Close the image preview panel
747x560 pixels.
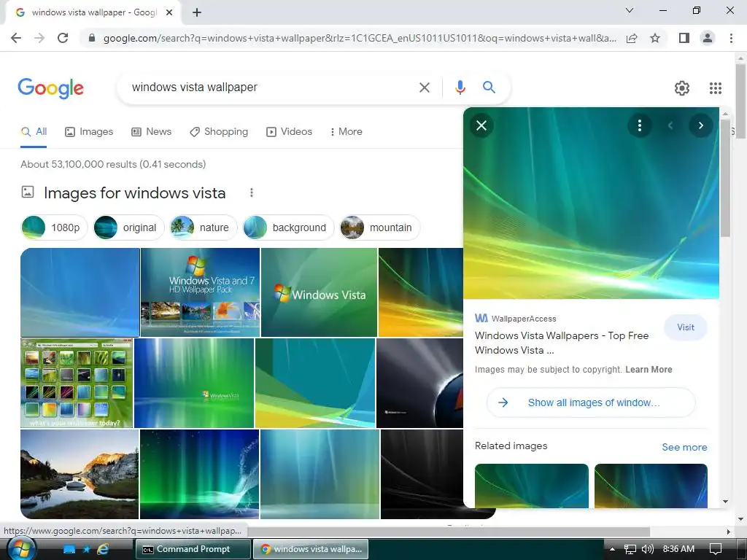tap(481, 125)
